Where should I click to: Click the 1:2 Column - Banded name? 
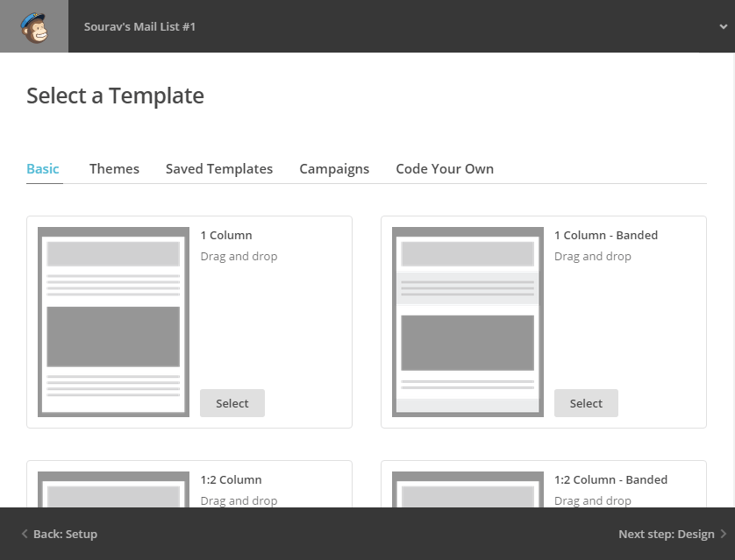(x=610, y=479)
